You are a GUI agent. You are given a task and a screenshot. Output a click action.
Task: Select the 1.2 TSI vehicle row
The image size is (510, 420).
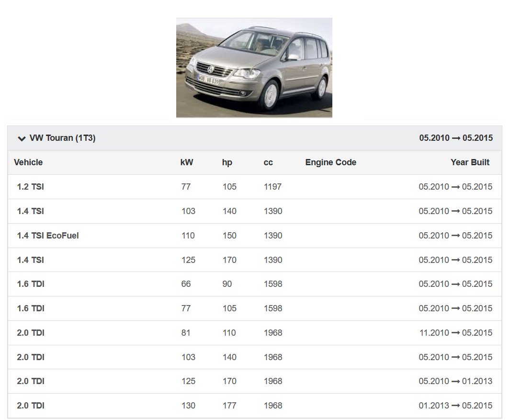click(30, 187)
